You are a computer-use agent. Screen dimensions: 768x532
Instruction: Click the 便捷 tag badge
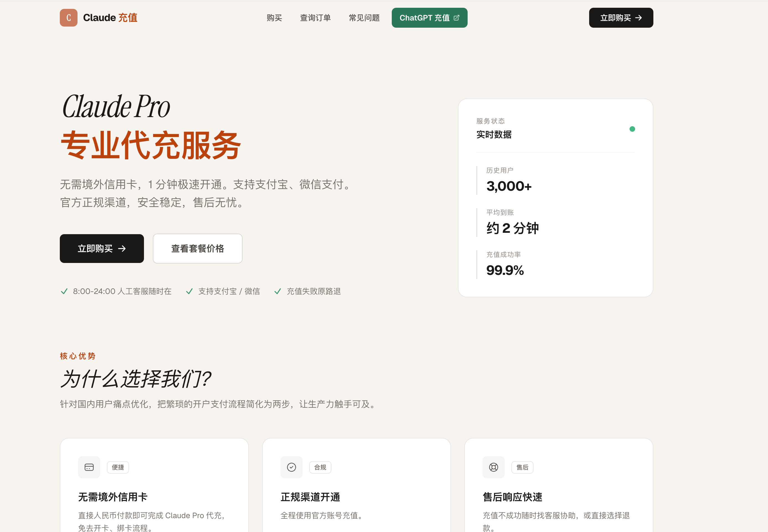118,467
